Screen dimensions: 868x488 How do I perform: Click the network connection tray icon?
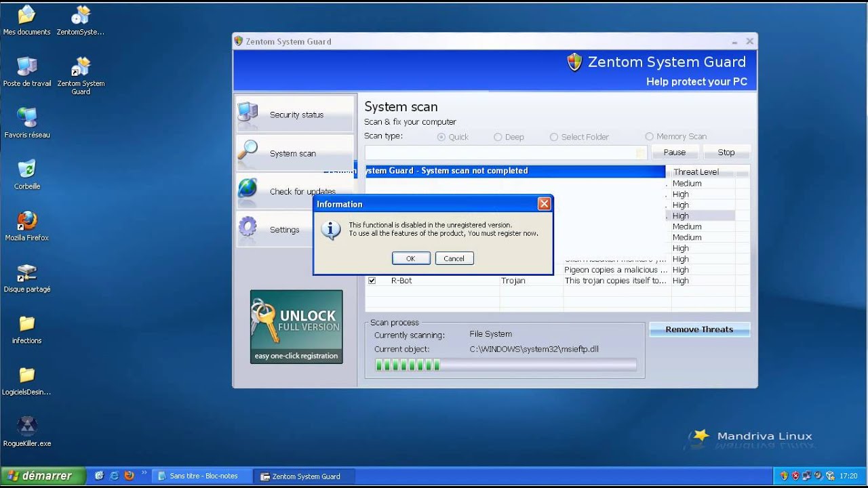click(x=807, y=476)
